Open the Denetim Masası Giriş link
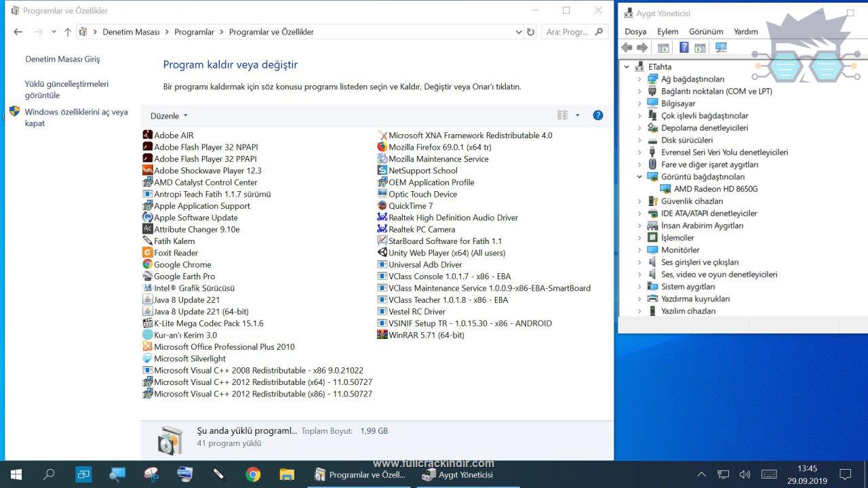Screen dimensions: 868x488 tap(62, 59)
